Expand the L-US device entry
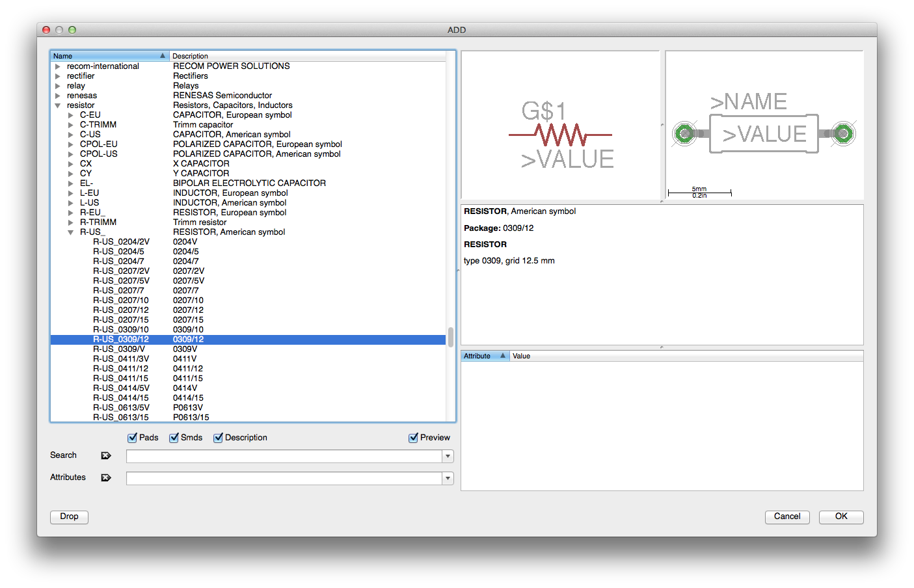This screenshot has height=588, width=914. (x=71, y=203)
